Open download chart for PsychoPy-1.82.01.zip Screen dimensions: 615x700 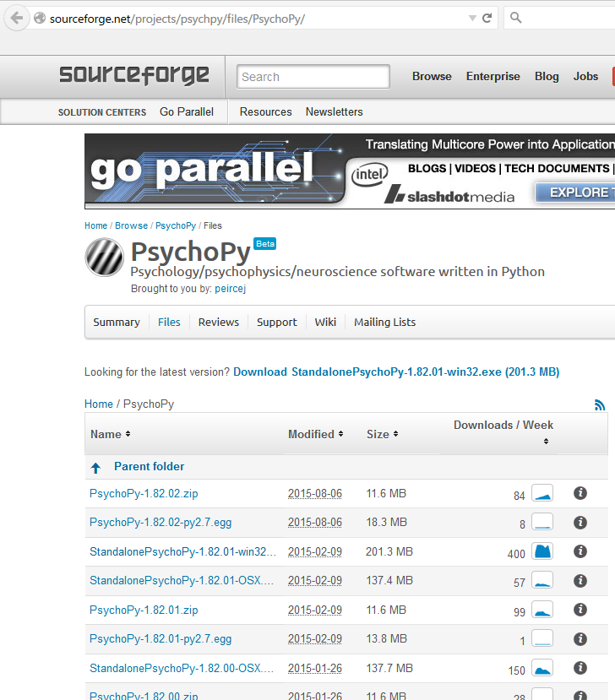point(542,610)
